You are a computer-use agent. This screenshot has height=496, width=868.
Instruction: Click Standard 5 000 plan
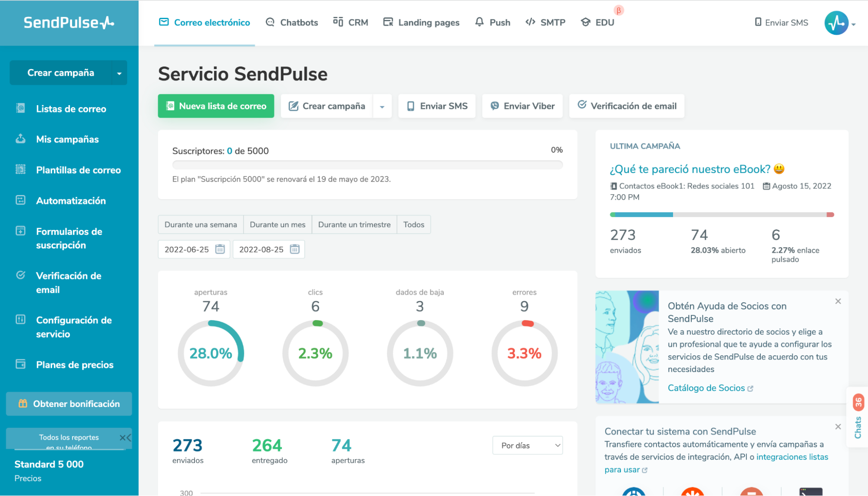[x=49, y=464]
